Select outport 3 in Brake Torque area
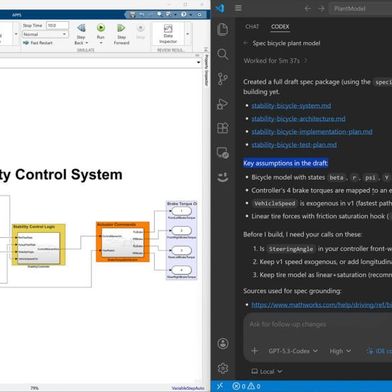392x392 pixels. tap(182, 250)
